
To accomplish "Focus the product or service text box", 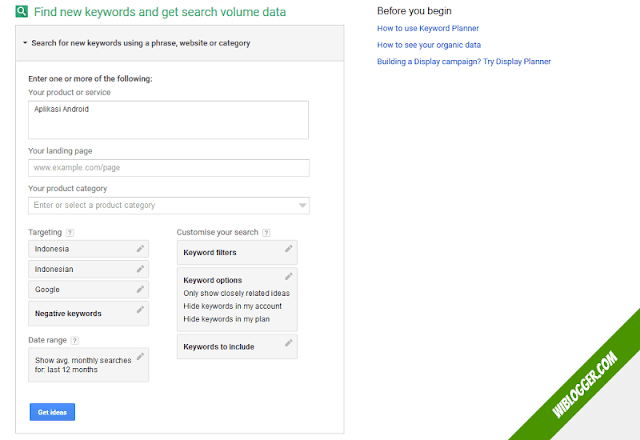I will (168, 120).
